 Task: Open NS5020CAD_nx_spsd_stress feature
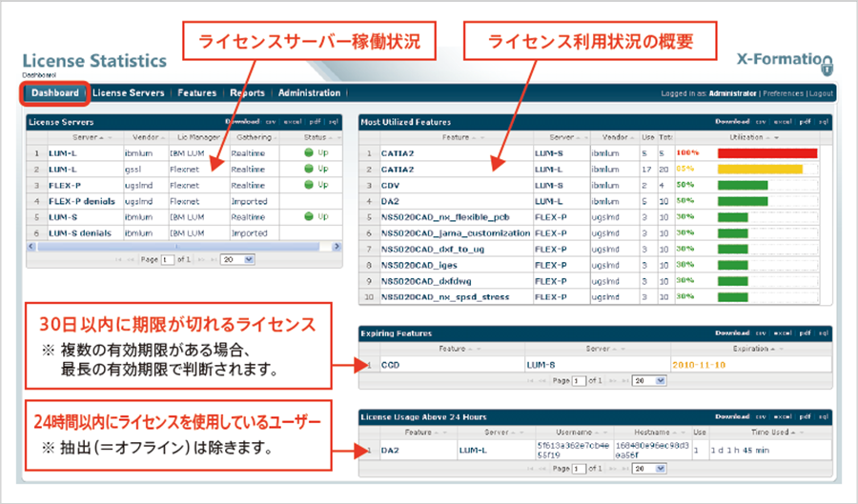445,297
